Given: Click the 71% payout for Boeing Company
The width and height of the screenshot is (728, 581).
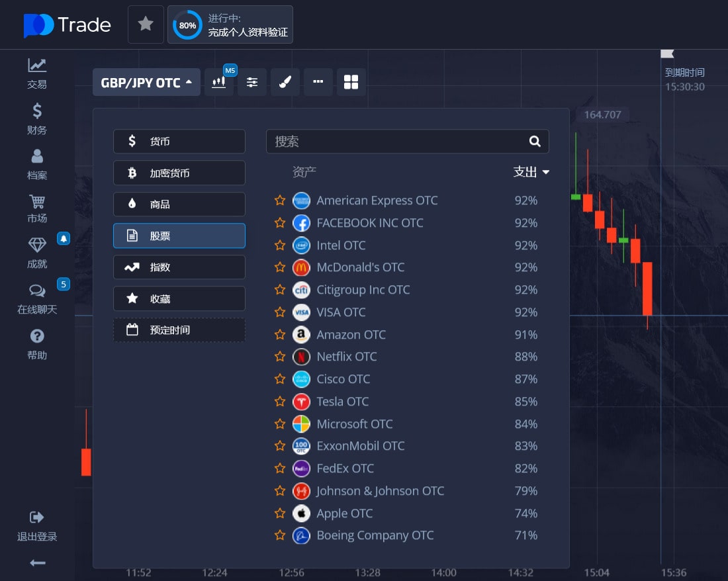Looking at the screenshot, I should click(x=526, y=535).
